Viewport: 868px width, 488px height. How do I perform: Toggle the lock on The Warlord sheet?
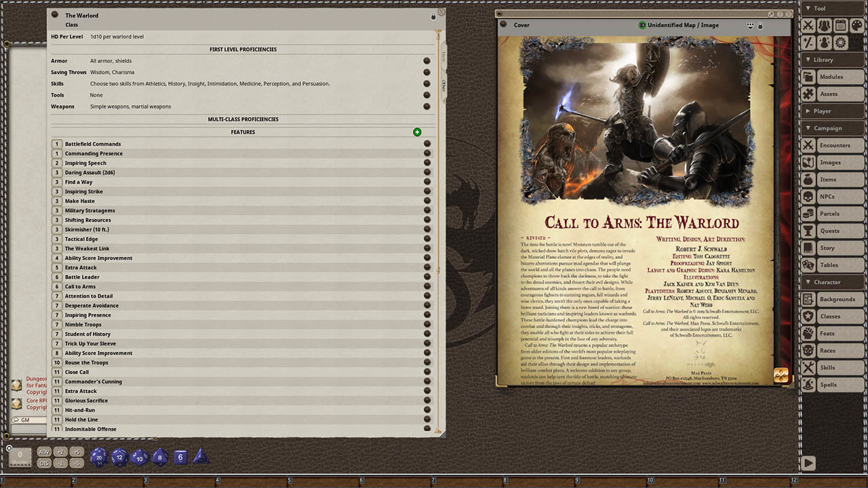coord(433,16)
